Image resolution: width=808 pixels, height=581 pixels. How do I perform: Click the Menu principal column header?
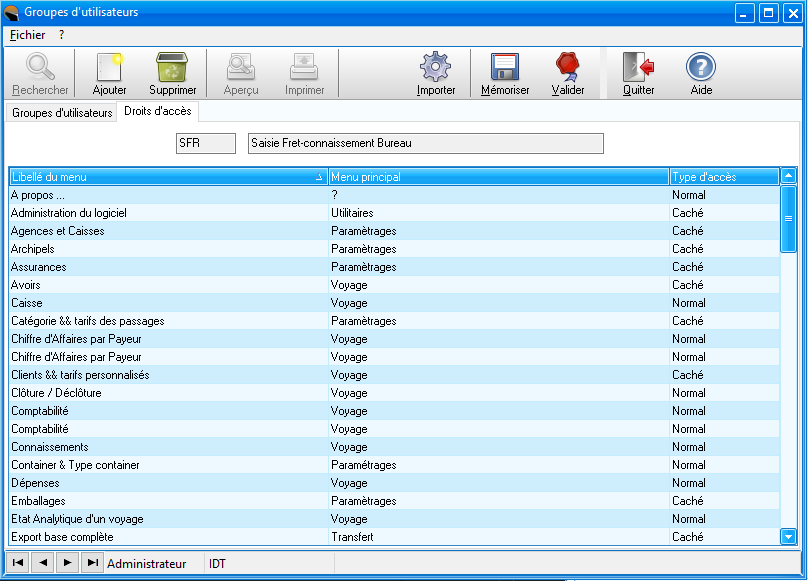coord(498,177)
